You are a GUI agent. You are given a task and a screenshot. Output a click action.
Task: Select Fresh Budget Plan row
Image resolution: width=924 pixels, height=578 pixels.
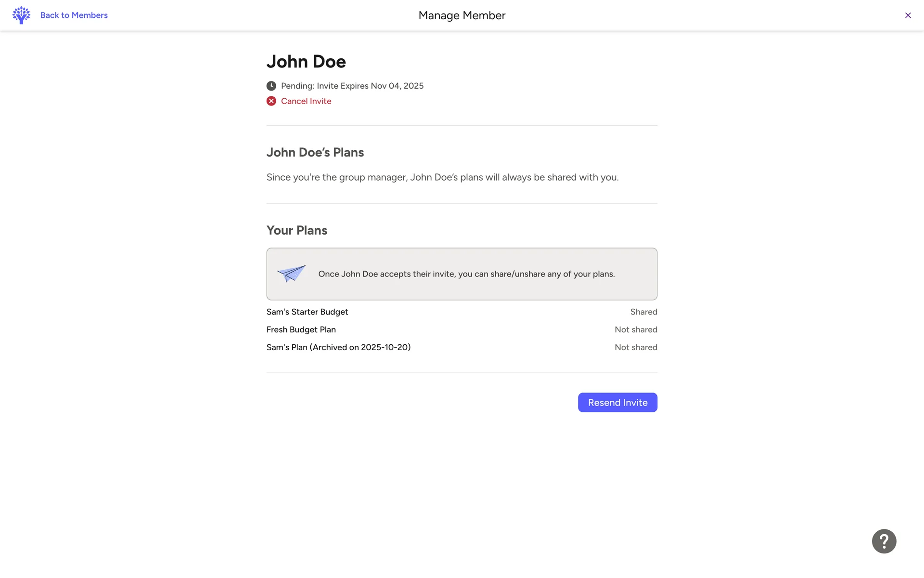(x=301, y=329)
